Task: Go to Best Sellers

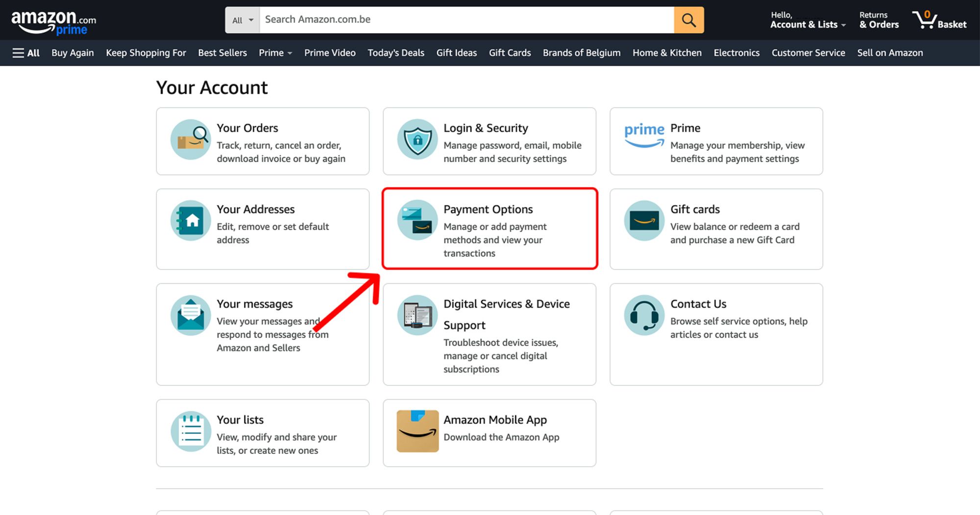Action: coord(222,53)
